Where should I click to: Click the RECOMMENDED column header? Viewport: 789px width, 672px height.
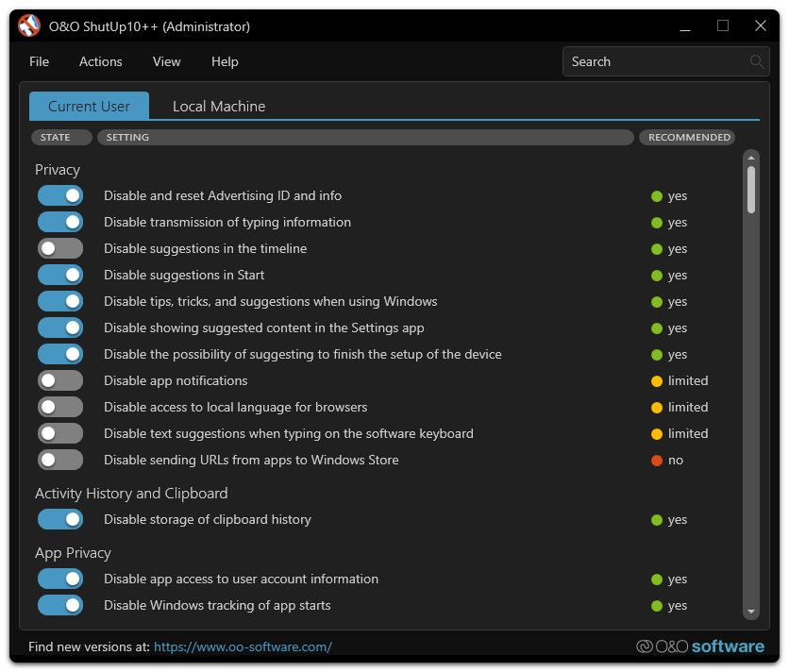tap(687, 137)
